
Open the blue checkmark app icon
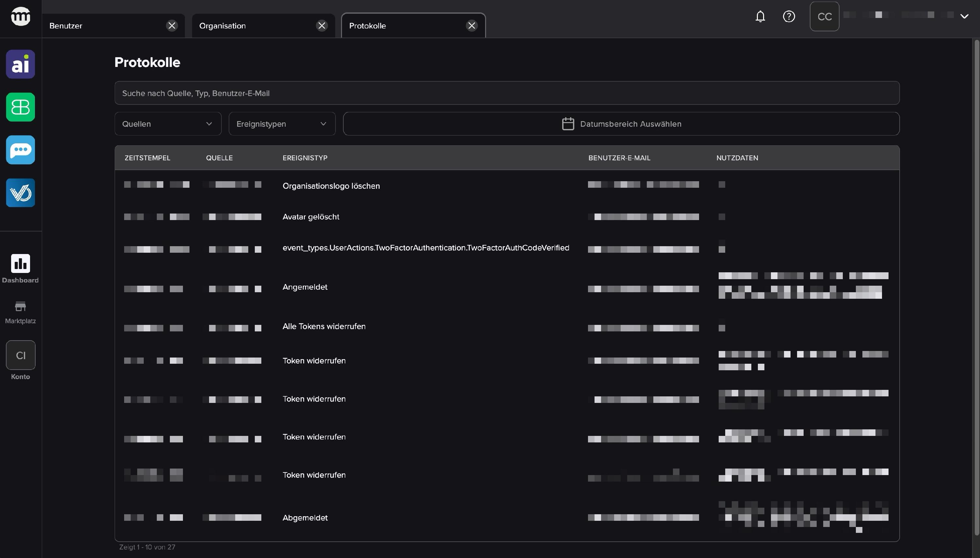click(20, 193)
